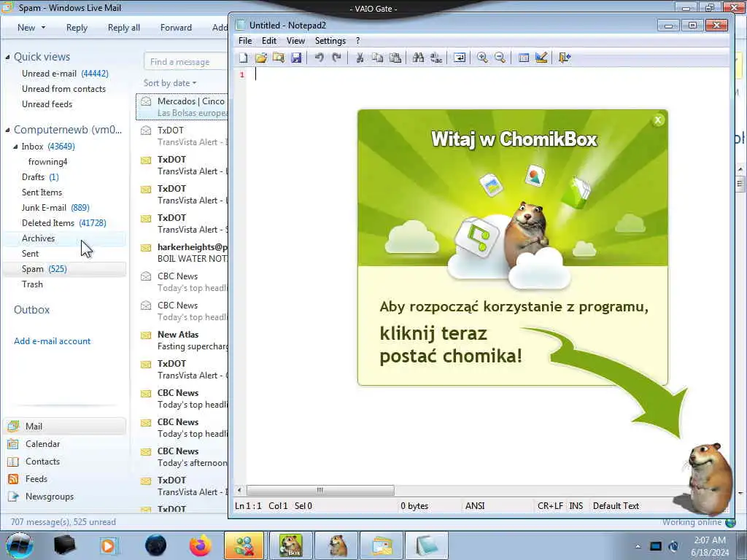Viewport: 747px width, 560px height.
Task: Click the Exit door icon in Notepad2 toolbar
Action: click(x=565, y=58)
